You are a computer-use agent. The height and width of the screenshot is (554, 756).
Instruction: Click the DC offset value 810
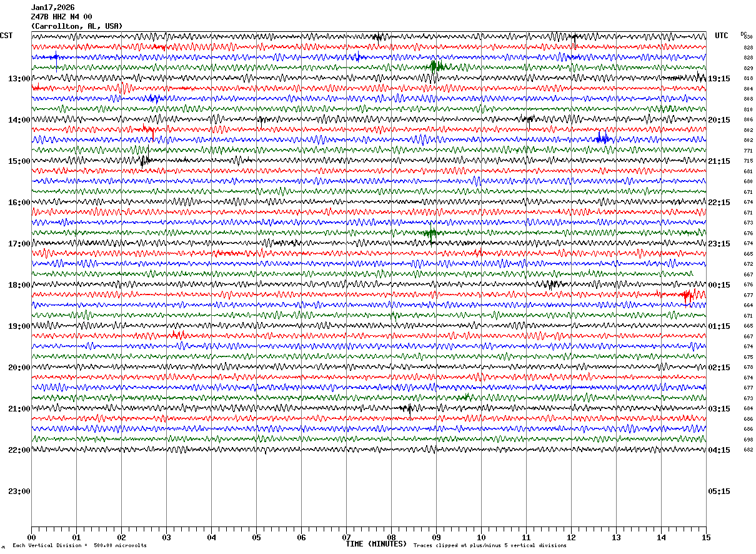(x=749, y=109)
